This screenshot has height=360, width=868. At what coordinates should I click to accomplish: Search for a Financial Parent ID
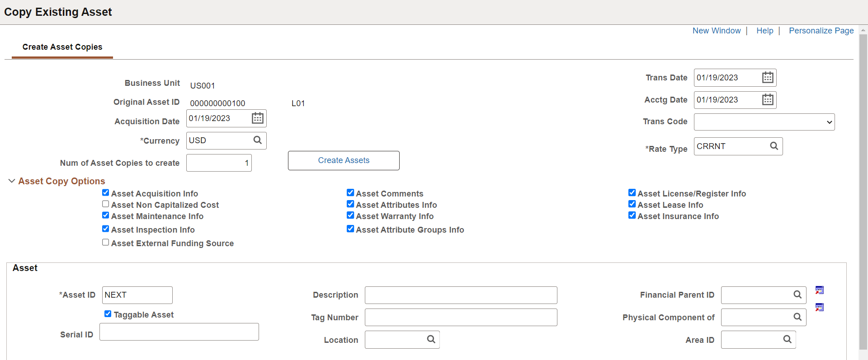click(797, 295)
